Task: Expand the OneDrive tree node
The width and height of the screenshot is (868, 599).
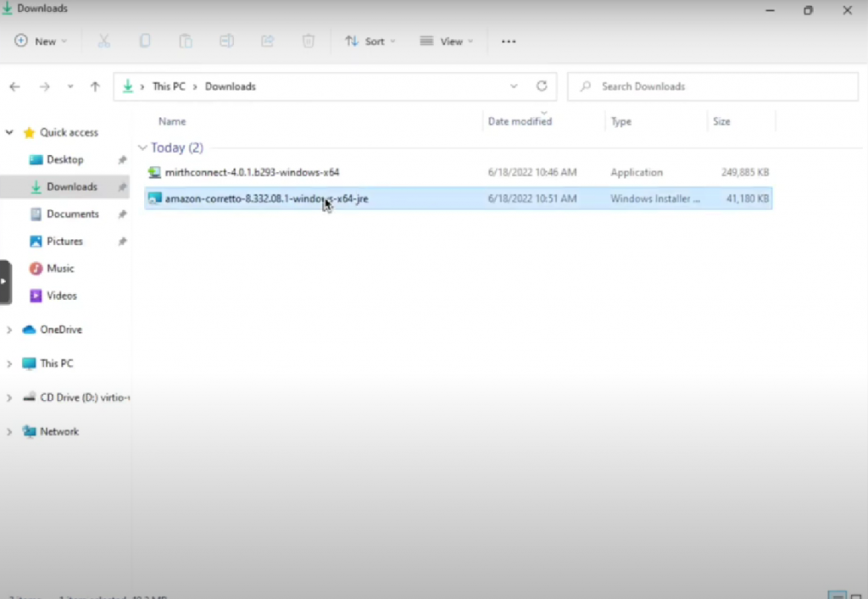Action: coord(8,330)
